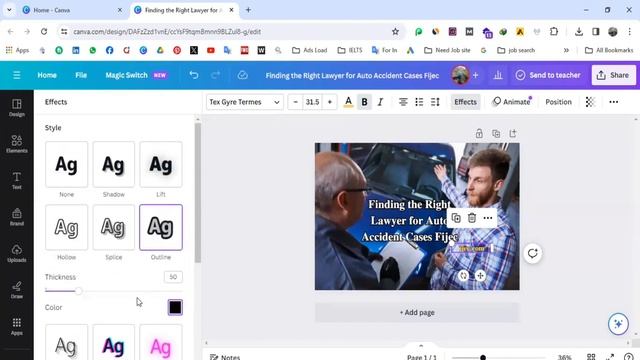
Task: Open the Draw sidebar tool
Action: (17, 290)
